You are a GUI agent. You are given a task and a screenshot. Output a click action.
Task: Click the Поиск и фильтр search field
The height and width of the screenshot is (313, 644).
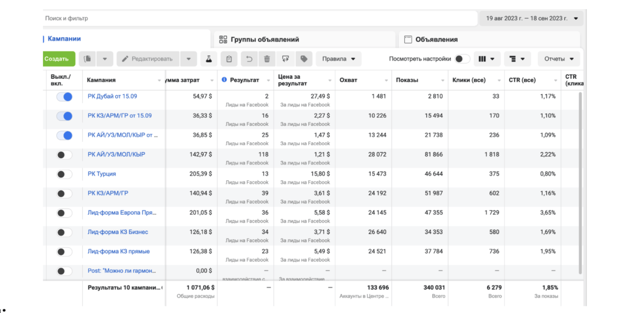260,19
